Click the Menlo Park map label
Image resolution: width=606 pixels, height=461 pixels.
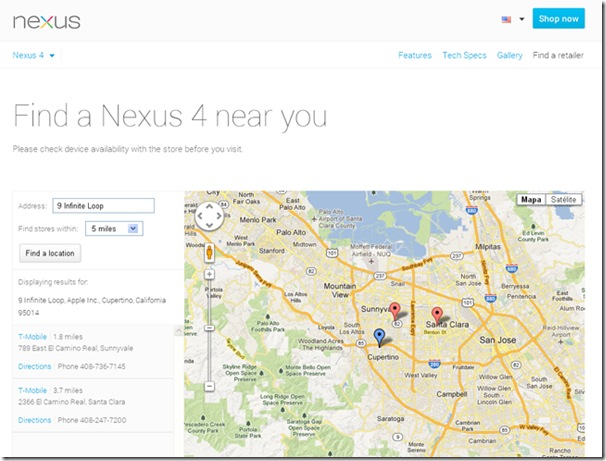tap(258, 220)
